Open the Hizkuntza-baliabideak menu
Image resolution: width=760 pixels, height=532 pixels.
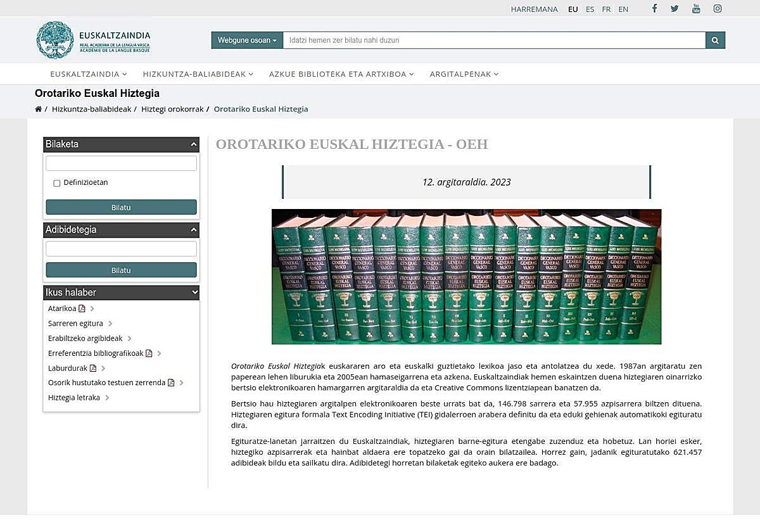click(x=198, y=74)
